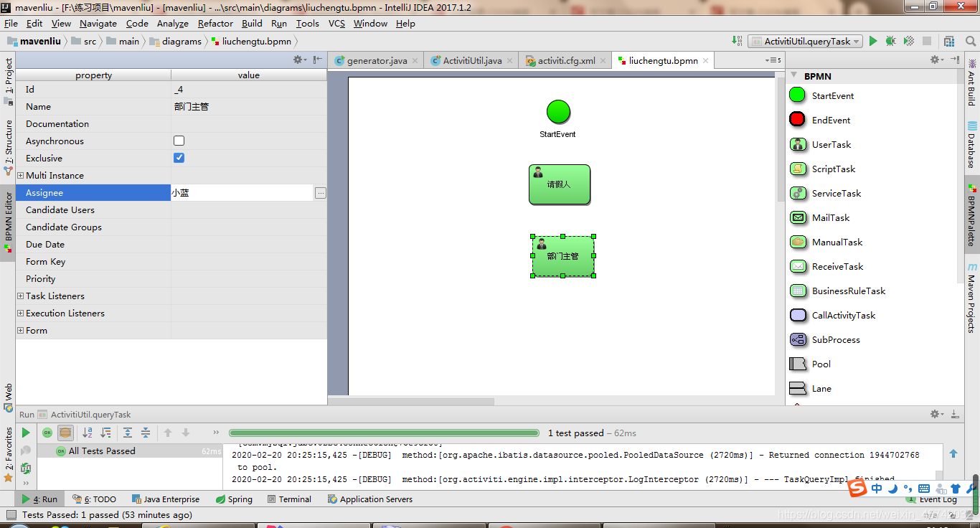Debug ActivitiUtil.queryTask with the bug icon
This screenshot has height=528, width=980.
(890, 41)
